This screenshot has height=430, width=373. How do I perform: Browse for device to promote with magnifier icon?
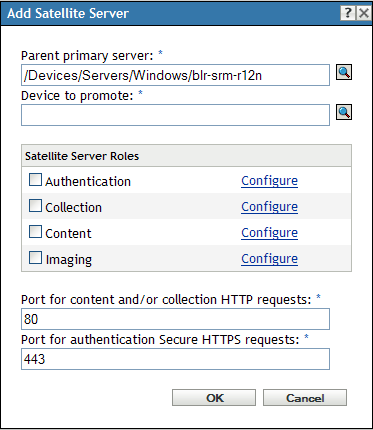point(344,112)
